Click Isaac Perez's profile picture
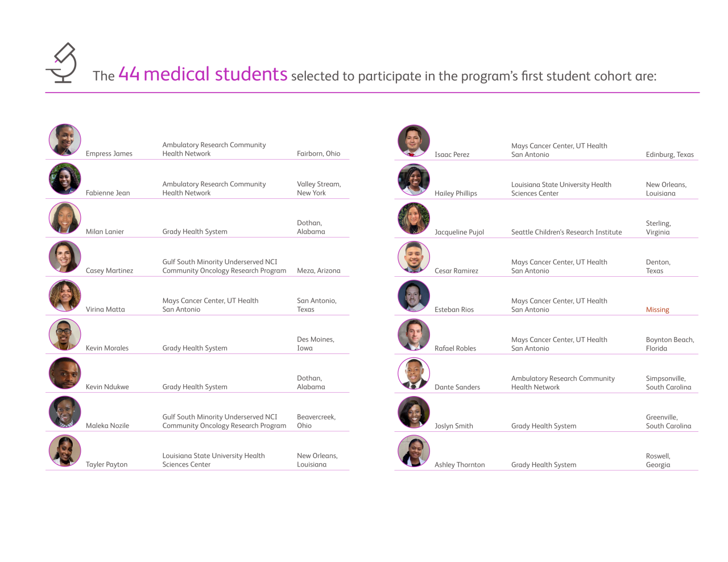Viewport: 728px width, 562px height. (413, 140)
